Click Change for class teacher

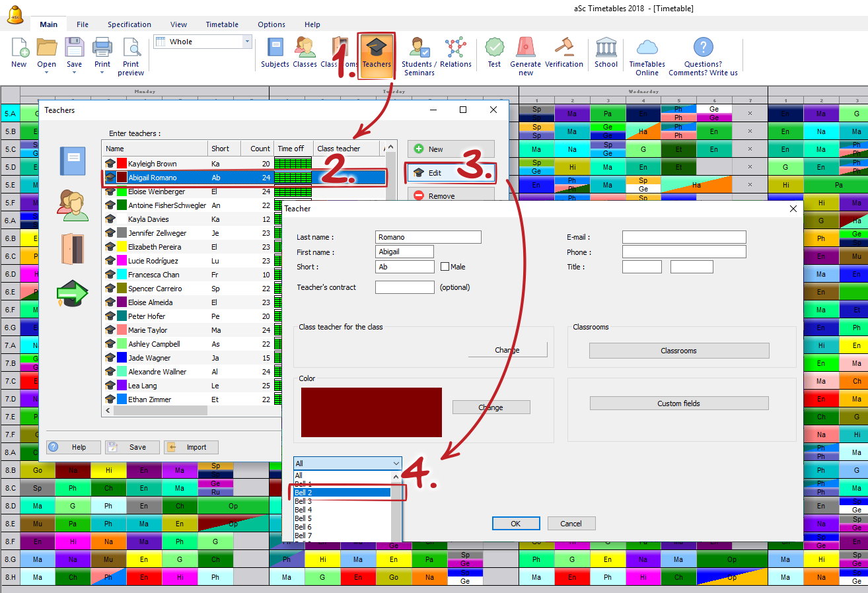[507, 350]
